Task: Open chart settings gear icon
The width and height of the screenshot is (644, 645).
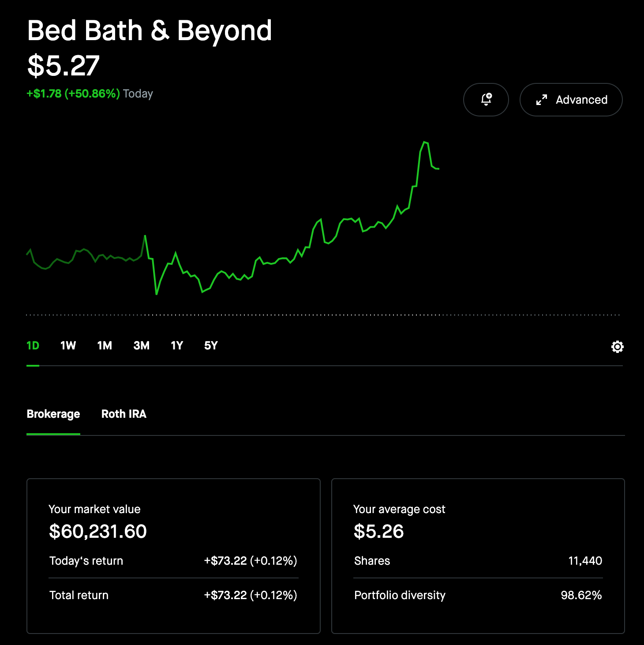Action: (617, 347)
